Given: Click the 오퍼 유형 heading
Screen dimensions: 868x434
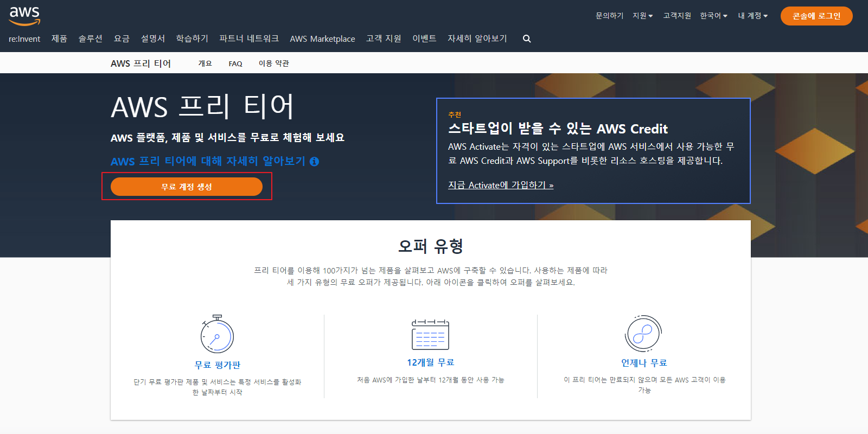Looking at the screenshot, I should [431, 246].
